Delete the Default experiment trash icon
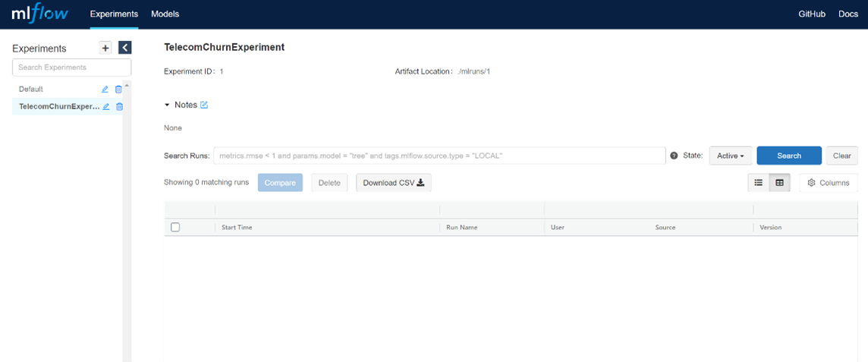 click(x=118, y=89)
